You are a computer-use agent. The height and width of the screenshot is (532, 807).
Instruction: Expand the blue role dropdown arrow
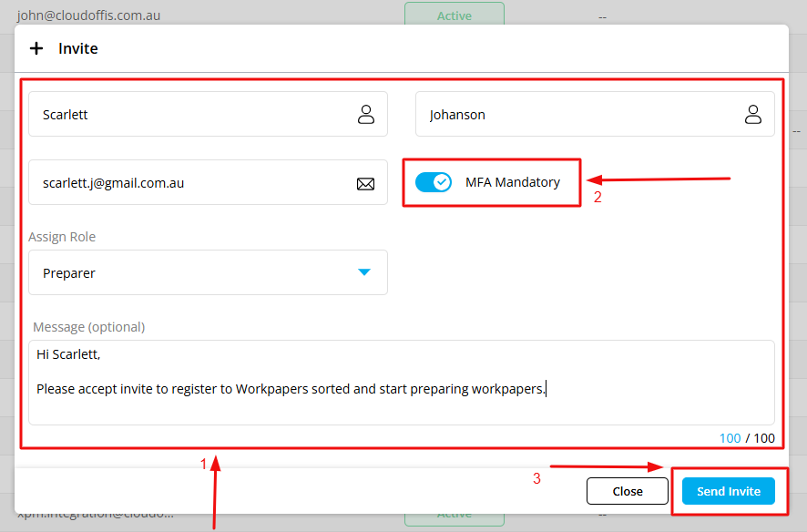[364, 272]
